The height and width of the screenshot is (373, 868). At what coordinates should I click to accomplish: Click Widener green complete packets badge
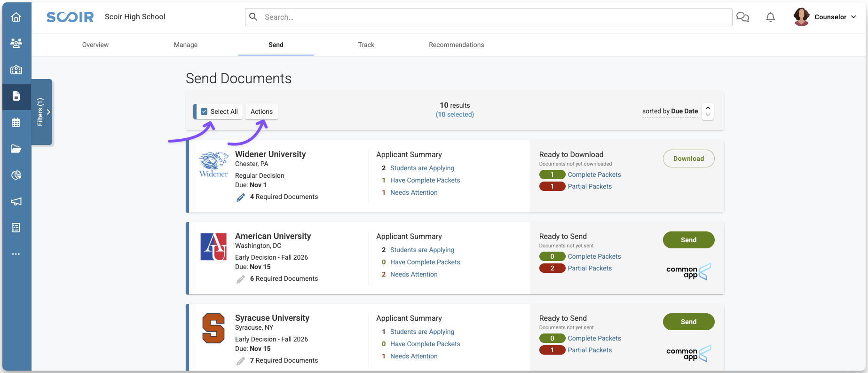click(x=552, y=175)
